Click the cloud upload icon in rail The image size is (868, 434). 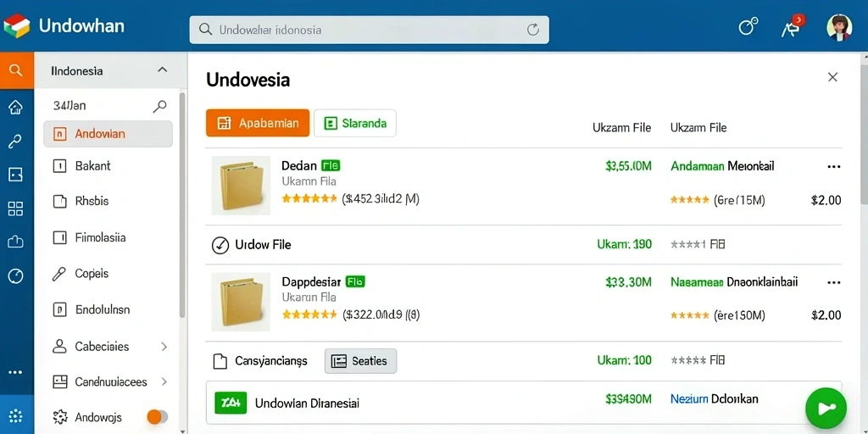(15, 242)
